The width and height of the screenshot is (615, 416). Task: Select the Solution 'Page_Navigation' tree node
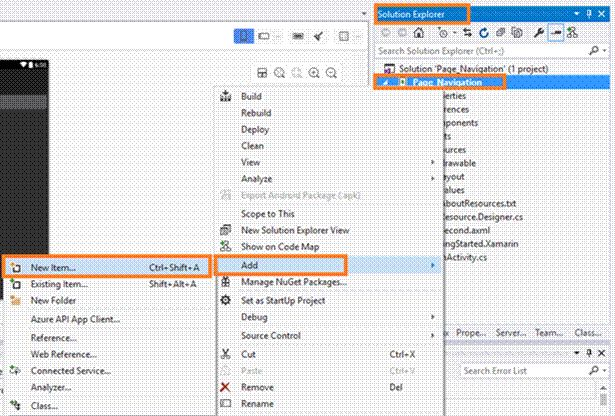click(x=473, y=69)
